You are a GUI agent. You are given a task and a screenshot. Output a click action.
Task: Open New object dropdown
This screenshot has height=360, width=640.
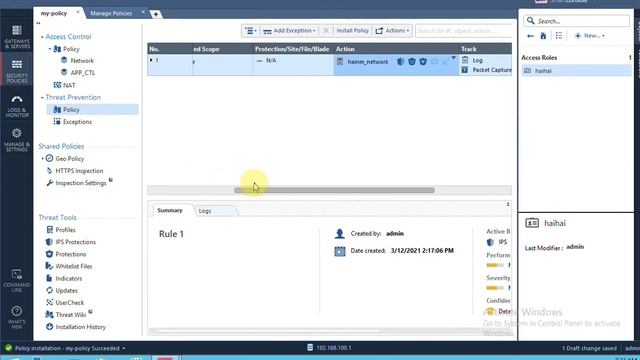pos(589,36)
